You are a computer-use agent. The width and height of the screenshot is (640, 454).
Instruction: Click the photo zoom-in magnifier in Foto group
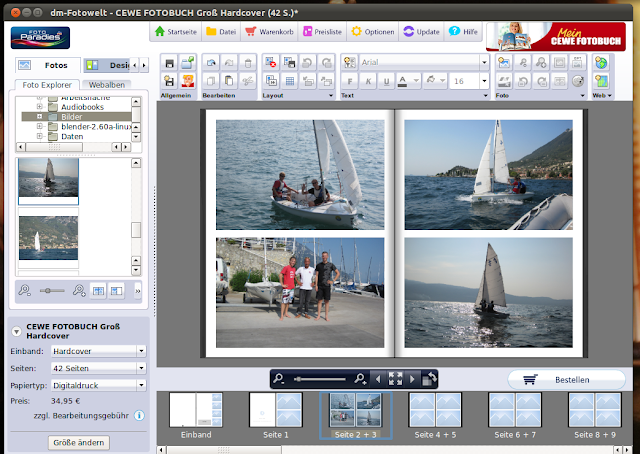[541, 63]
